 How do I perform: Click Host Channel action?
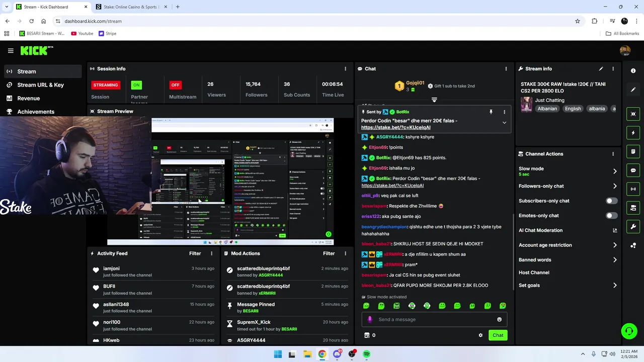534,273
